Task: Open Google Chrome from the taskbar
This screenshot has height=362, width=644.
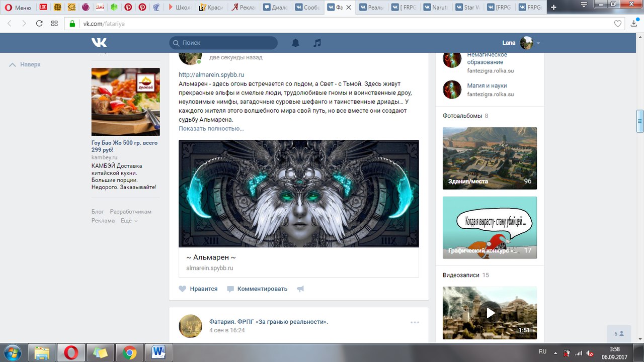Action: 129,353
